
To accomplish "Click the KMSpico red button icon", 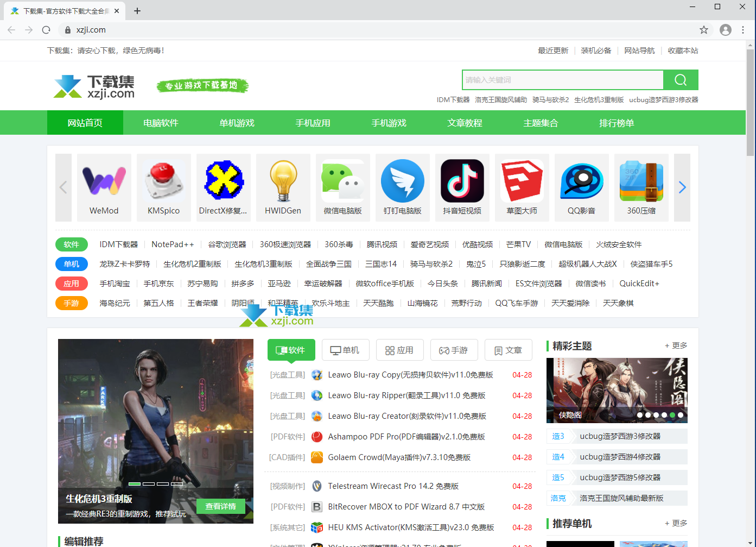I will [163, 181].
